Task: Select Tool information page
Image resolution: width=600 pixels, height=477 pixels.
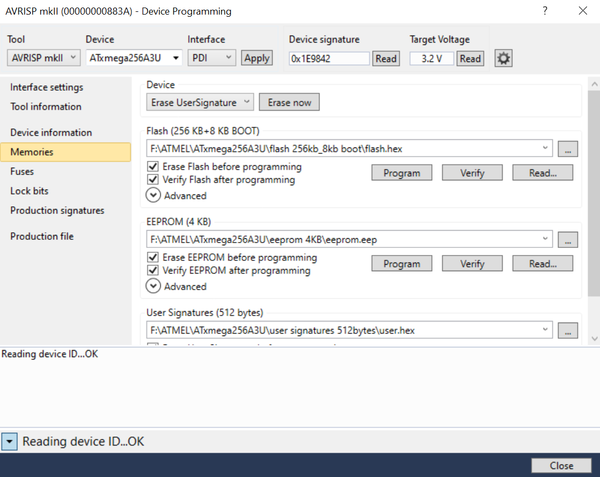Action: coord(46,106)
